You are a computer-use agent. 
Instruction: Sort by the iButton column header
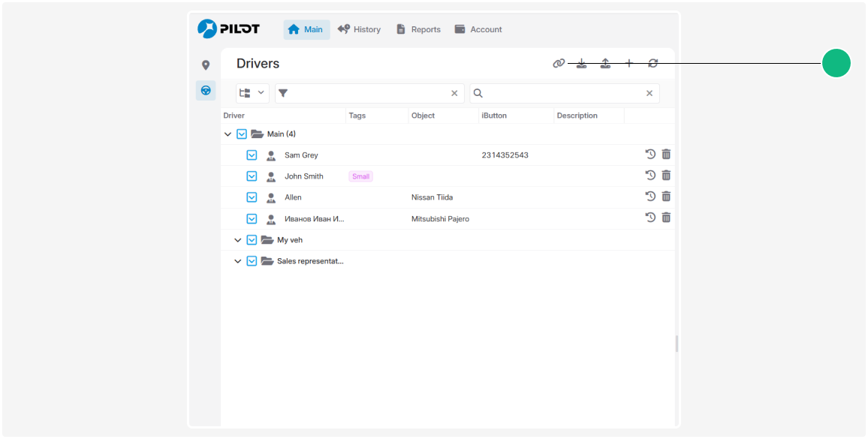(x=494, y=116)
